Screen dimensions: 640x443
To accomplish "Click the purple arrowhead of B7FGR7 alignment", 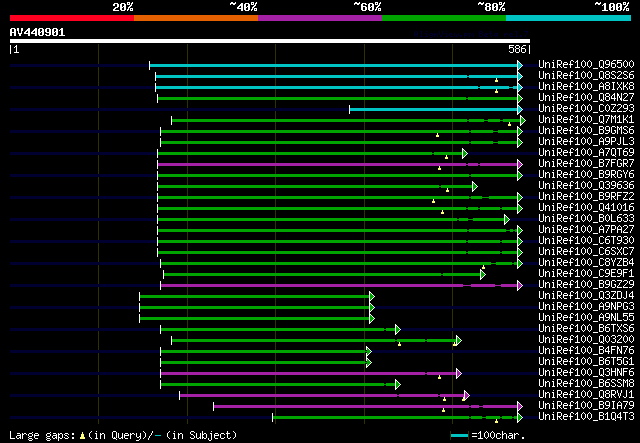I will [x=520, y=165].
